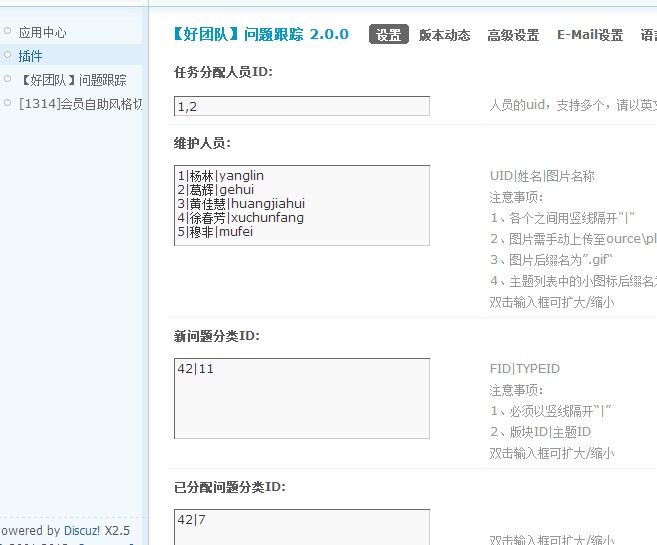Open 【好团队】问题跟踪 sidebar entry
This screenshot has width=657, height=545.
pos(72,80)
